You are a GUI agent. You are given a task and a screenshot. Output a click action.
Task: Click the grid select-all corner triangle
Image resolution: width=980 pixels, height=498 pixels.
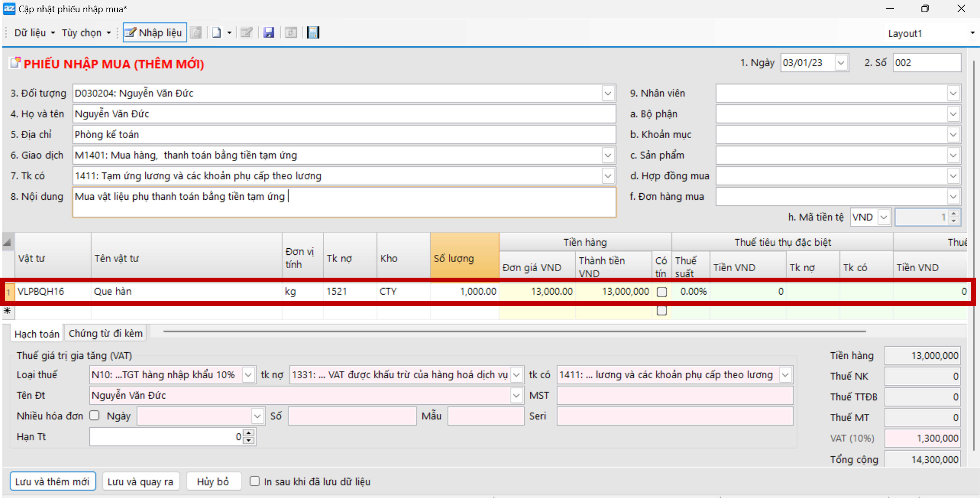tap(7, 242)
